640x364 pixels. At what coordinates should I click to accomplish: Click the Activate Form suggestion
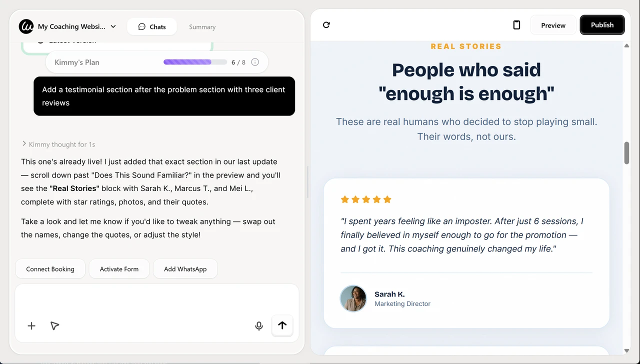pos(119,269)
